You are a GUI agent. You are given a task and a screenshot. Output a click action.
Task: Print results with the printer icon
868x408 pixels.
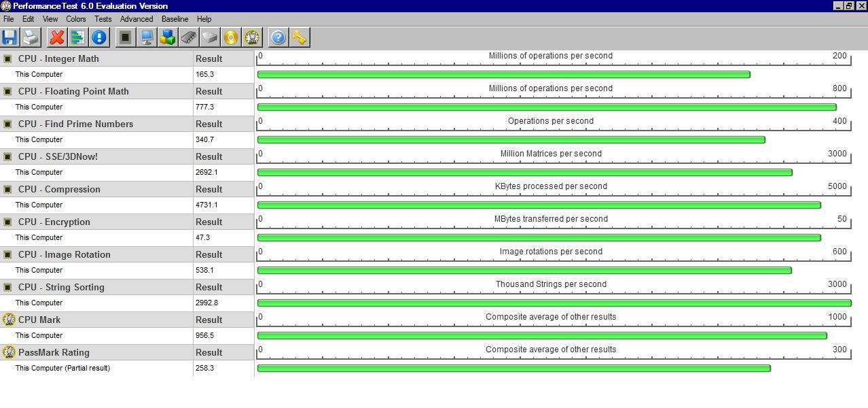pyautogui.click(x=31, y=37)
